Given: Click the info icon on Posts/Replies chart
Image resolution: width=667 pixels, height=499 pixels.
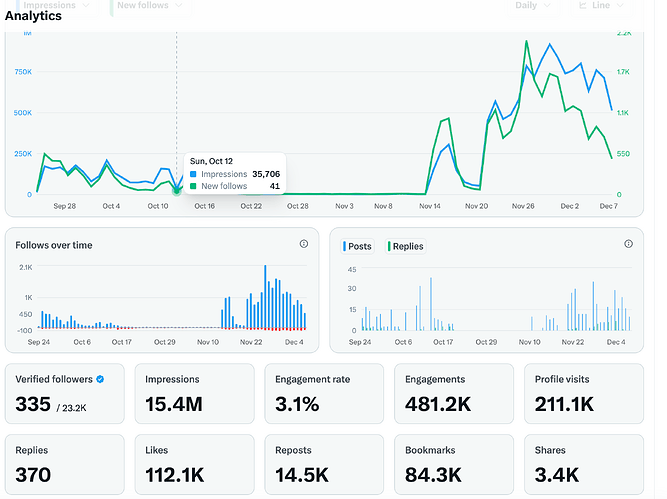Looking at the screenshot, I should pyautogui.click(x=628, y=244).
